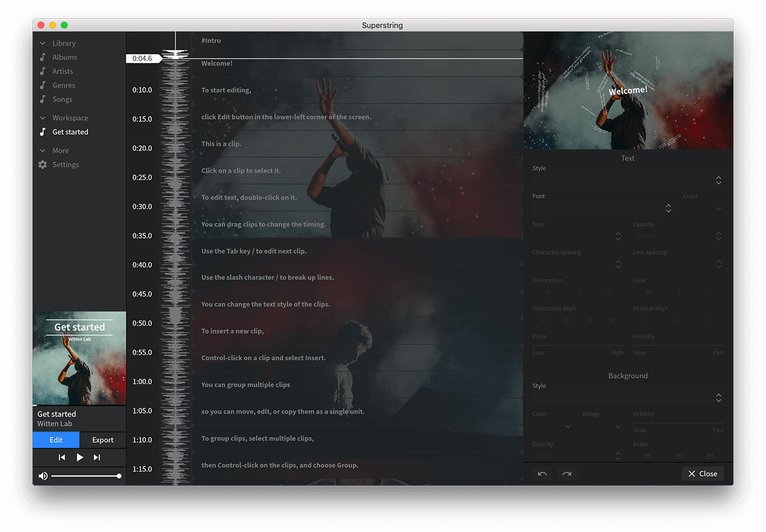Toggle strikethrough decoration icon
This screenshot has width=766, height=532.
pyautogui.click(x=579, y=292)
